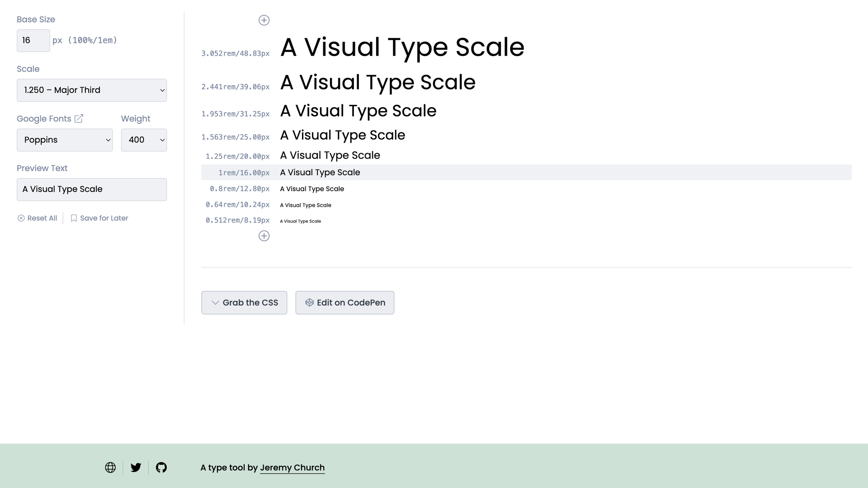Click the bookmark icon beside Save for Later
868x488 pixels.
pos(74,218)
